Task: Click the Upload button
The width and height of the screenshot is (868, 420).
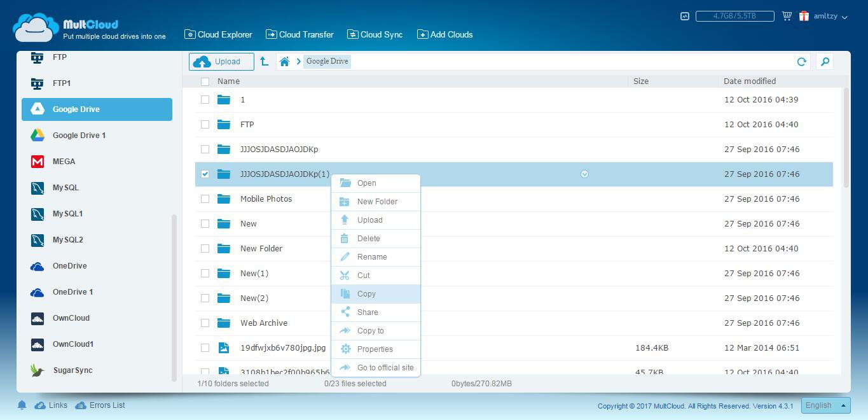Action: pos(221,62)
